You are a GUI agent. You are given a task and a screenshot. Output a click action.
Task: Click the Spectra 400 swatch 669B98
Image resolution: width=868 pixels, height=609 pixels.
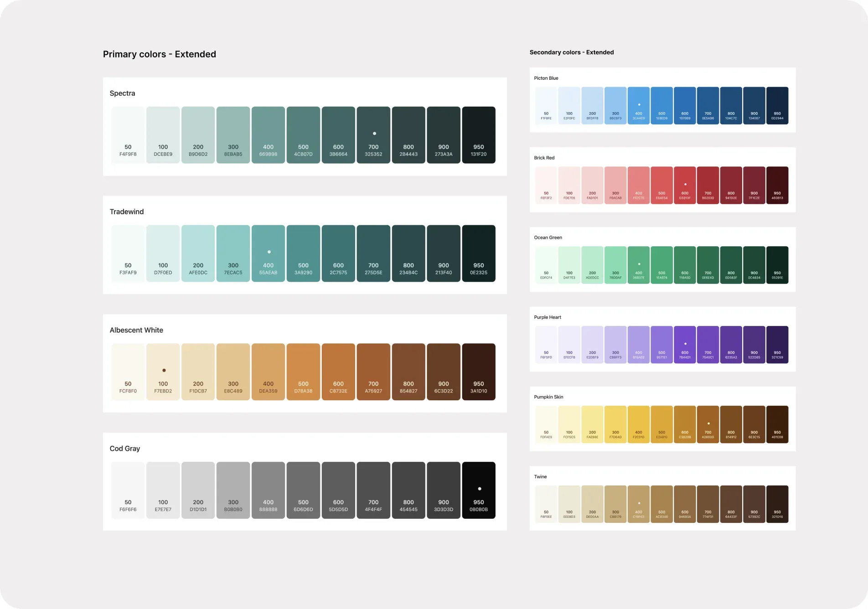(268, 135)
